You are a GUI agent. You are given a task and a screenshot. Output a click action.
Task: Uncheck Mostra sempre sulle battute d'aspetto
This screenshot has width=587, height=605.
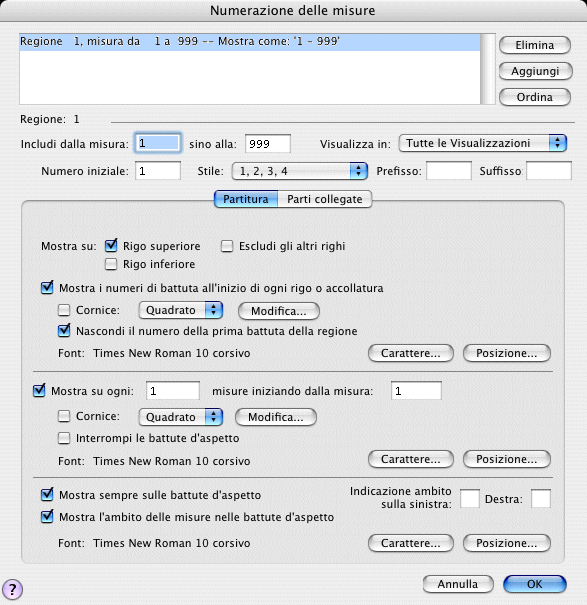pos(47,495)
